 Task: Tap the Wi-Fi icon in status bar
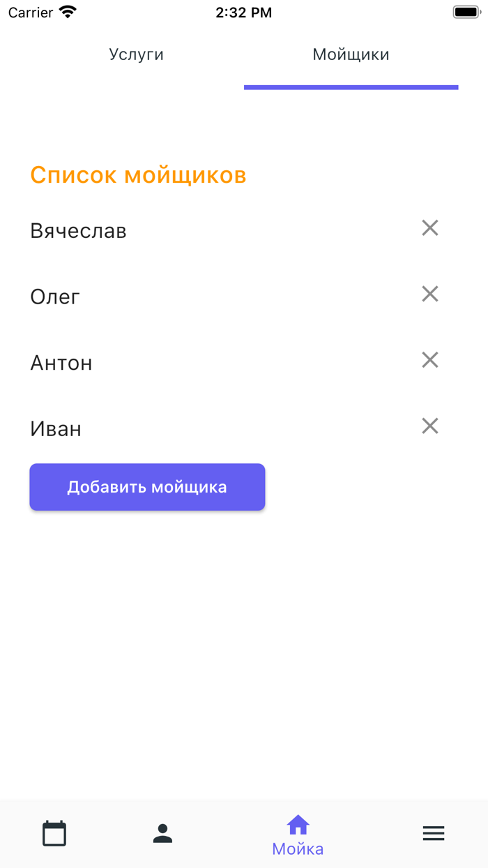[x=66, y=12]
